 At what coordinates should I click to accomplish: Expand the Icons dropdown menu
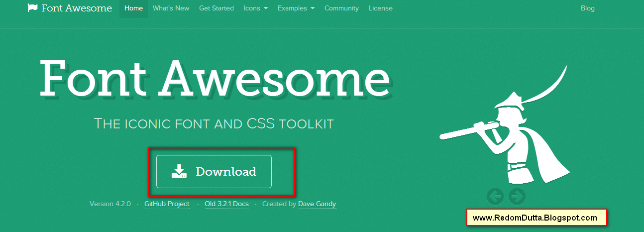pos(256,8)
